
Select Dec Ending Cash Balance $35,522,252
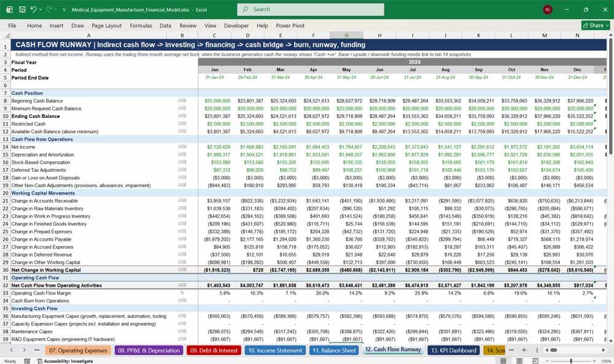point(577,116)
